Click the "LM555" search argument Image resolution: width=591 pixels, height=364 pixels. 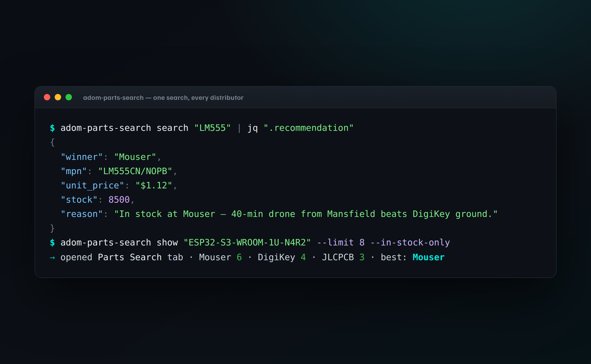click(212, 128)
